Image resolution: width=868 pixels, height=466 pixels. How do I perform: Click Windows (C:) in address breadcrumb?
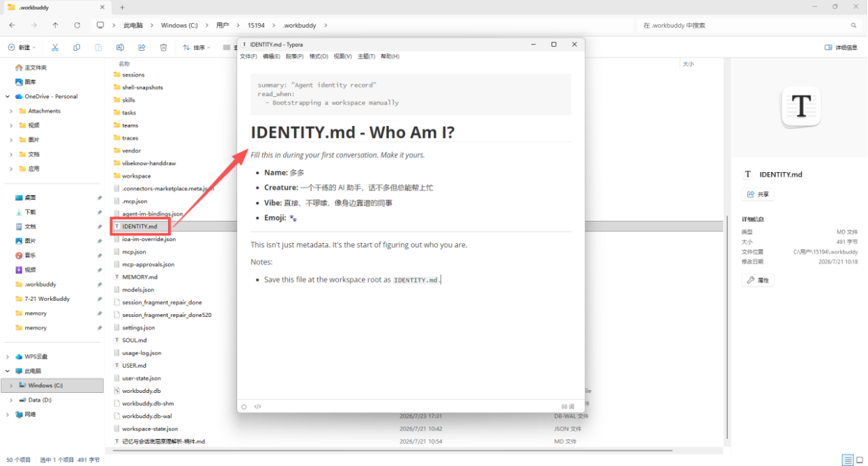tap(179, 25)
